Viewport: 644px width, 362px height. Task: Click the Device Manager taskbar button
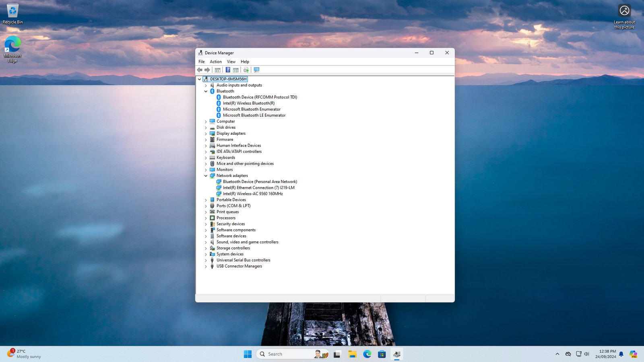[397, 354]
